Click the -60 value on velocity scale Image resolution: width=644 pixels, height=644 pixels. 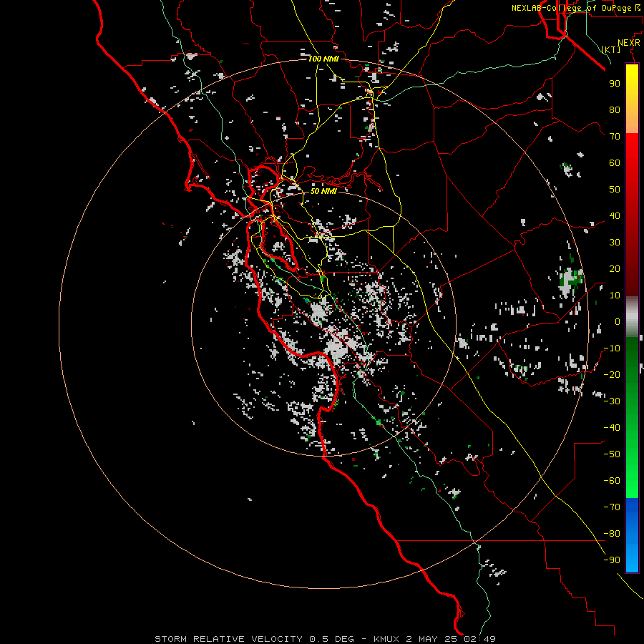[612, 481]
